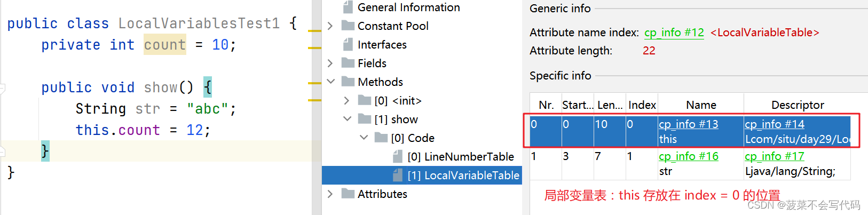This screenshot has height=215, width=868.
Task: Collapse the [0] Code node
Action: pos(364,138)
